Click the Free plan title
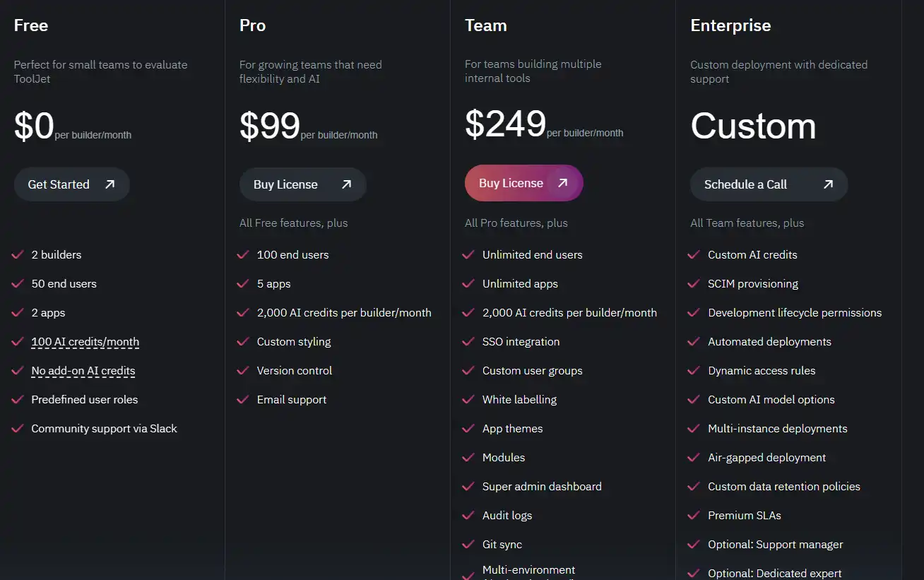 [30, 25]
